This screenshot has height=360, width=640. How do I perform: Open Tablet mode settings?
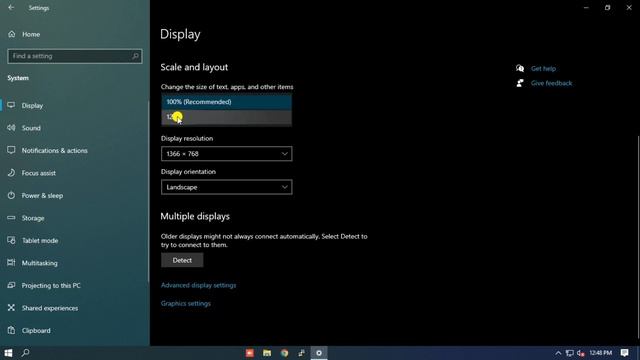coord(40,240)
